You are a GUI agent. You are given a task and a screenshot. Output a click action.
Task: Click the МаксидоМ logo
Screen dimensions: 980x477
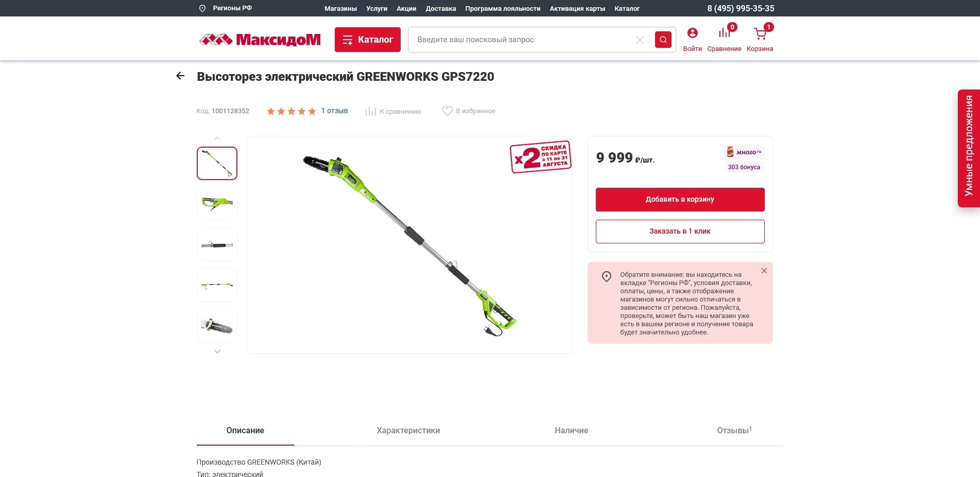click(x=260, y=40)
